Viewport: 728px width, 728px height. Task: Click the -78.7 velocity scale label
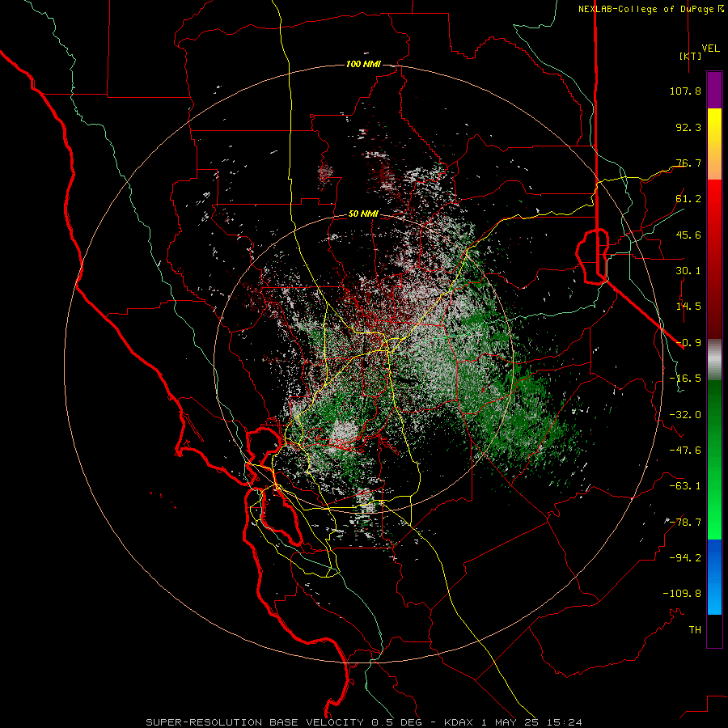(685, 523)
